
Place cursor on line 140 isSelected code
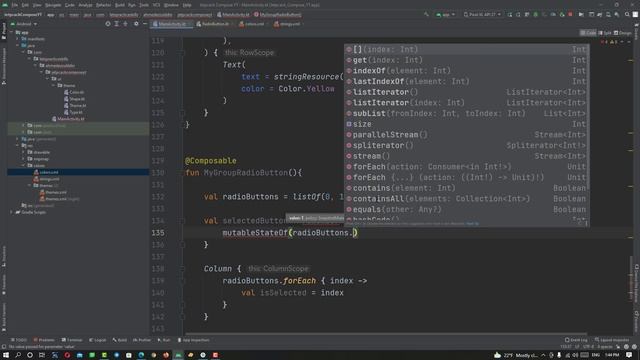coord(282,293)
